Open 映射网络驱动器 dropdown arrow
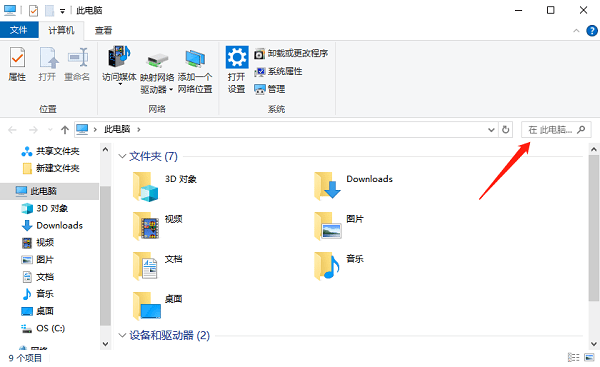The height and width of the screenshot is (367, 600). (171, 90)
